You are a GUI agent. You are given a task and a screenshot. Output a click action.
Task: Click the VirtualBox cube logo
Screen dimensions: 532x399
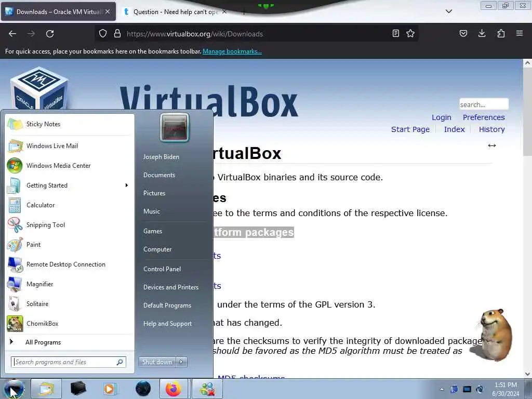[39, 89]
